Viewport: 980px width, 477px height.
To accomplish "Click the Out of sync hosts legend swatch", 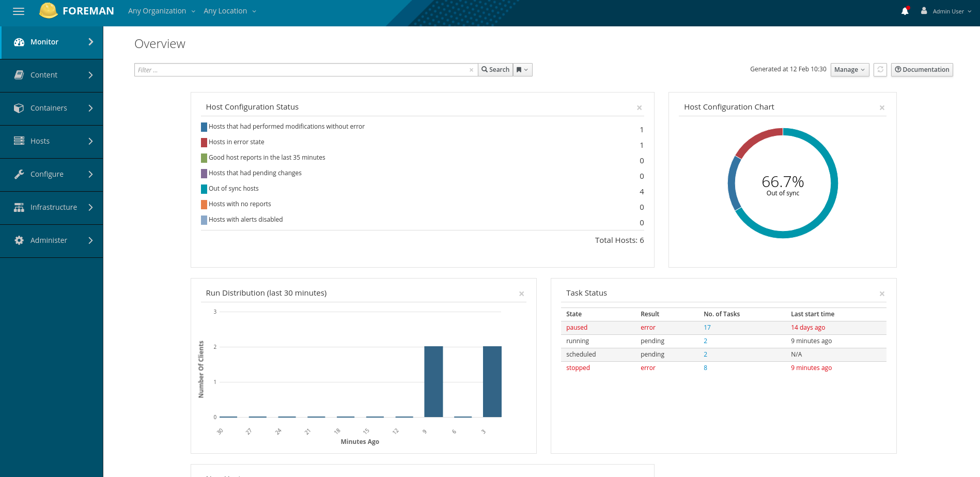I will [x=204, y=189].
